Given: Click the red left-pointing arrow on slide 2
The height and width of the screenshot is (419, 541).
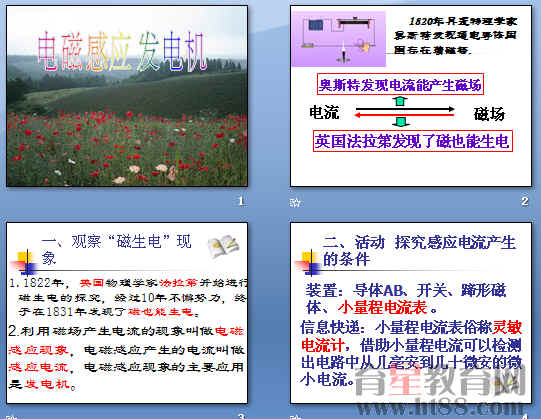Looking at the screenshot, I should coord(404,115).
